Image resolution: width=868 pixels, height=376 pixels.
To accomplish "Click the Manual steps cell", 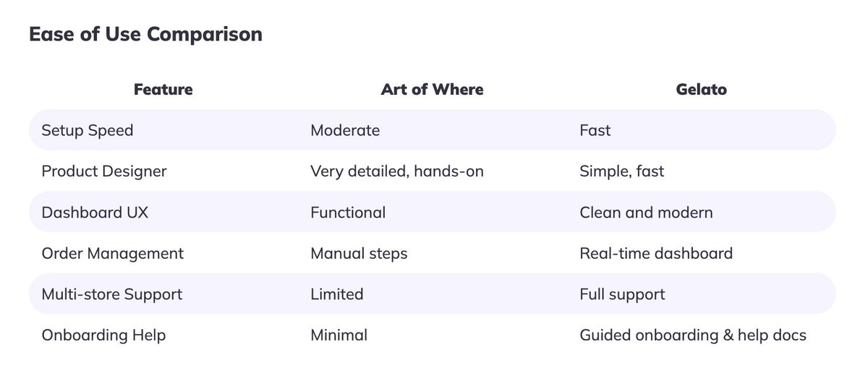I will tap(359, 253).
